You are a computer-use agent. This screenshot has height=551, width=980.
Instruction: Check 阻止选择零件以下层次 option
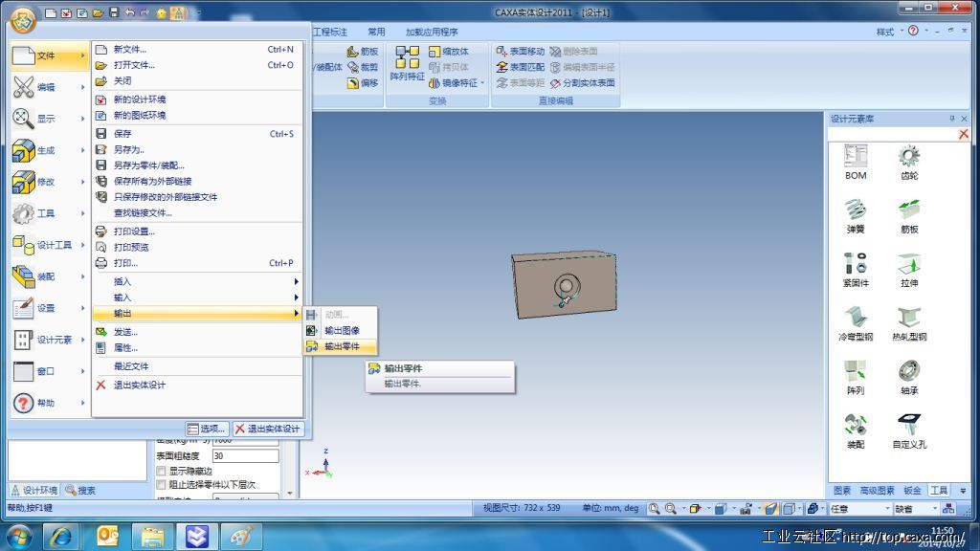(x=162, y=485)
